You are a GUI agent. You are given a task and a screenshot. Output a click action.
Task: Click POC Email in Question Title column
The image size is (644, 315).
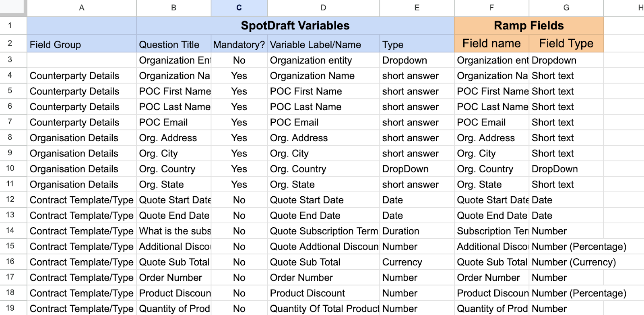[x=173, y=122]
